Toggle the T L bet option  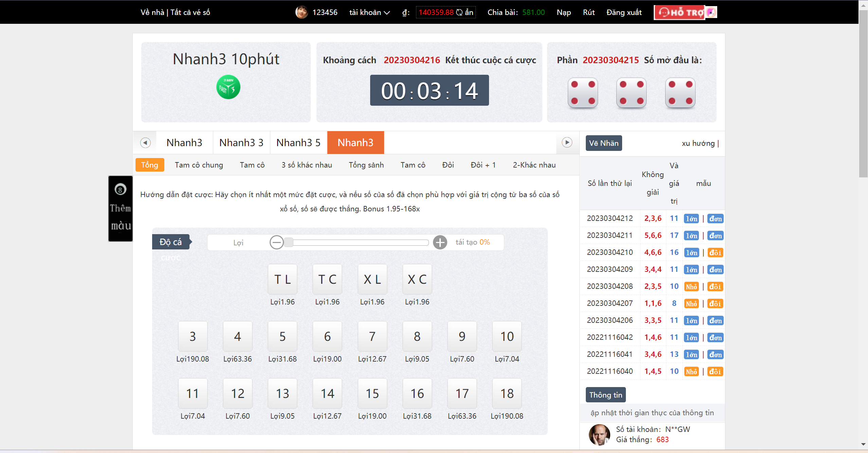click(x=282, y=279)
